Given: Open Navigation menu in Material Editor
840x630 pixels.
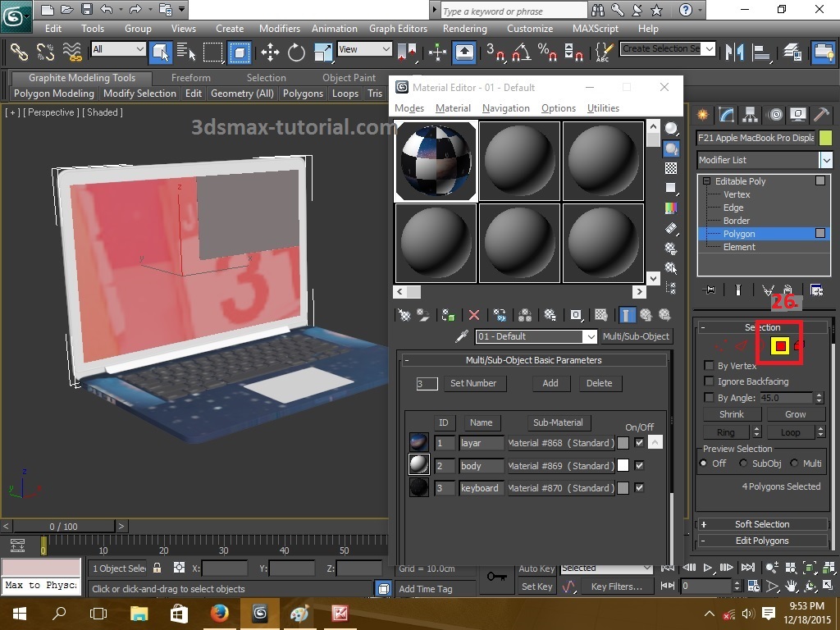Looking at the screenshot, I should (x=505, y=108).
